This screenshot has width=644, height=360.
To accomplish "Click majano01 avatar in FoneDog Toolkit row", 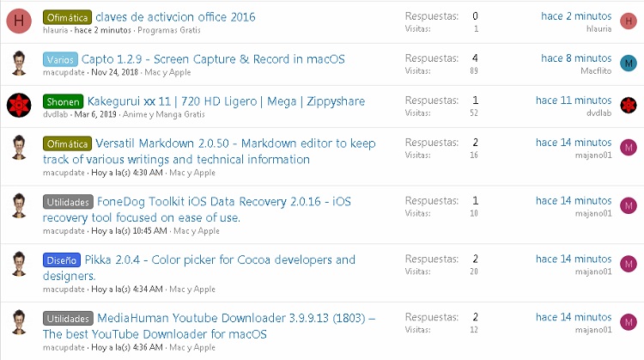I will 629,206.
